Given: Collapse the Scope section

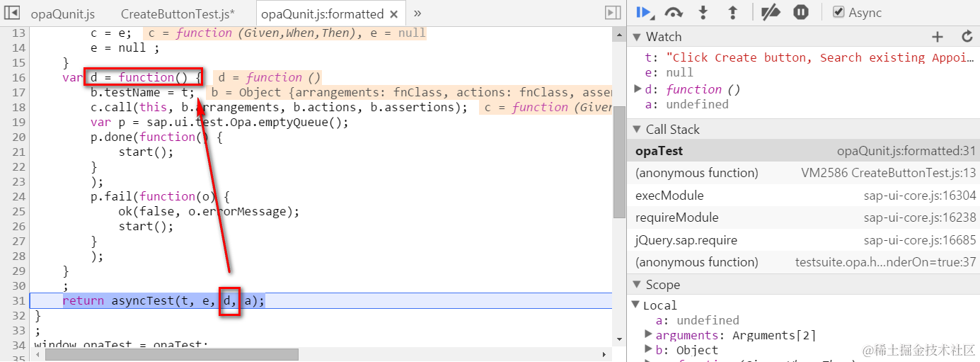Looking at the screenshot, I should pos(637,285).
